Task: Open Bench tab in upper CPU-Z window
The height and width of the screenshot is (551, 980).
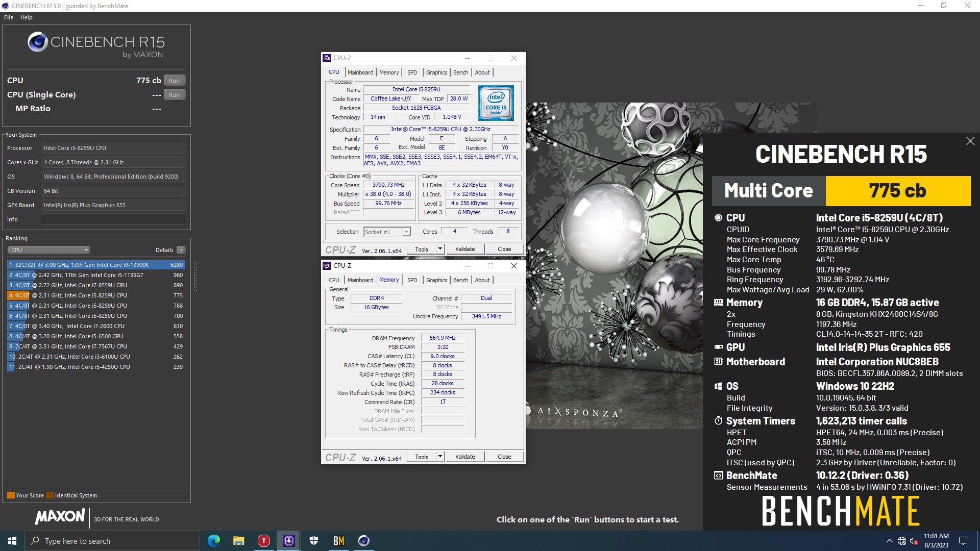Action: tap(460, 72)
